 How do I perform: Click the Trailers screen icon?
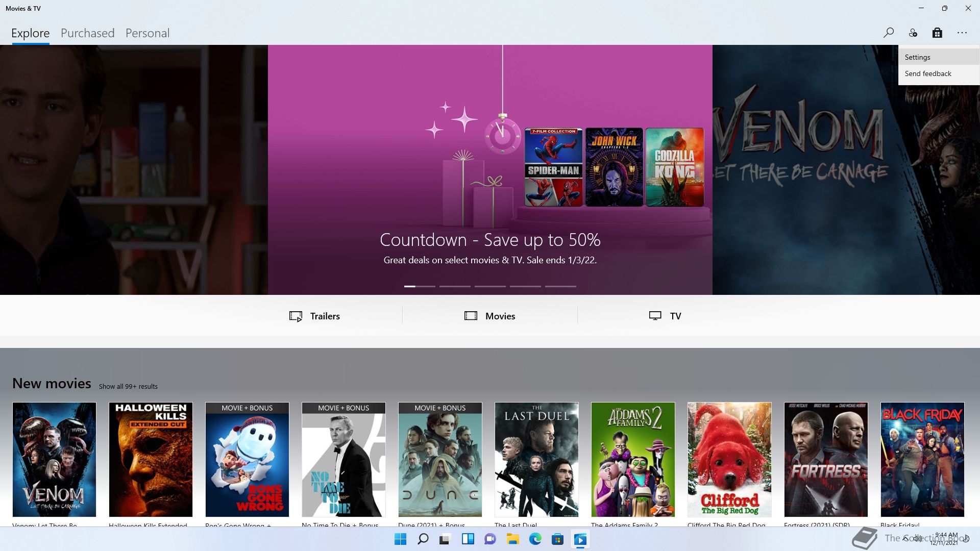(296, 316)
